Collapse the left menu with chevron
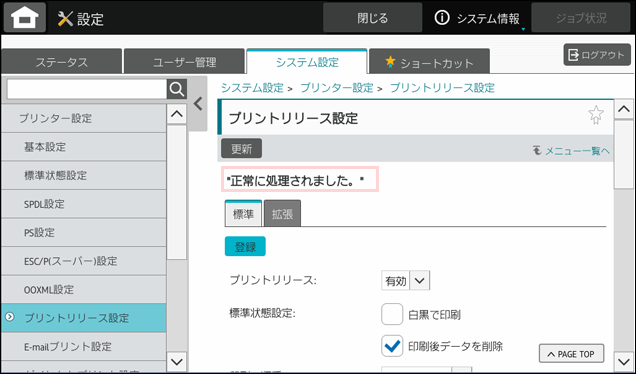 [198, 104]
